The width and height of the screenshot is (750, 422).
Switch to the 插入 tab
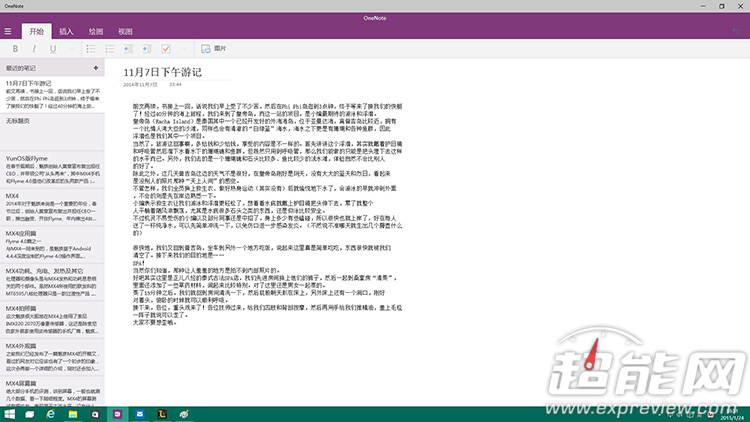click(66, 32)
